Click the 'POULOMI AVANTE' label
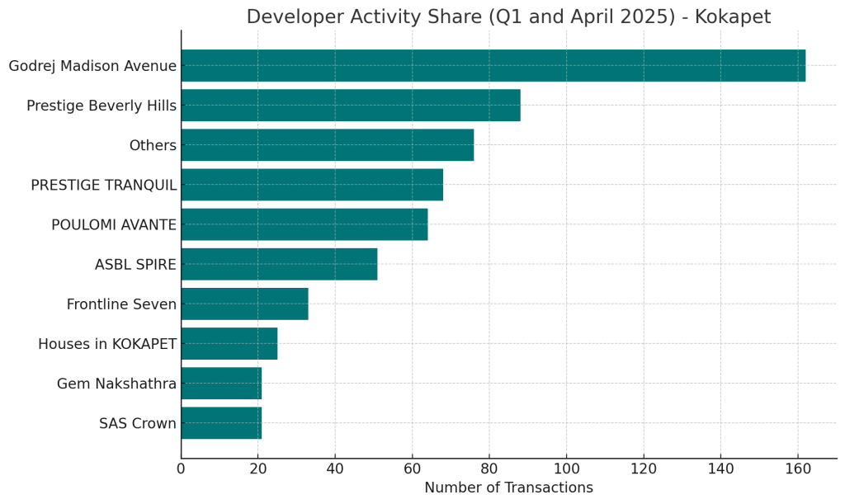This screenshot has width=845, height=504. pos(114,224)
